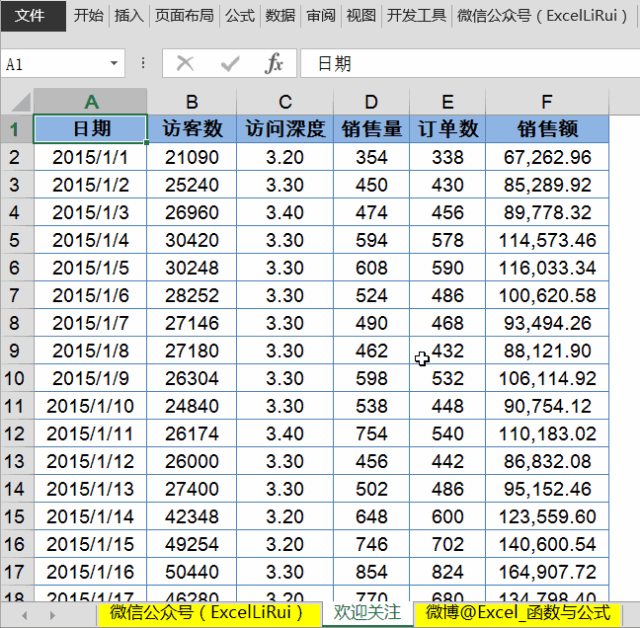Screen dimensions: 640x628
Task: Switch to the 公式 ribbon tab
Action: tap(240, 16)
